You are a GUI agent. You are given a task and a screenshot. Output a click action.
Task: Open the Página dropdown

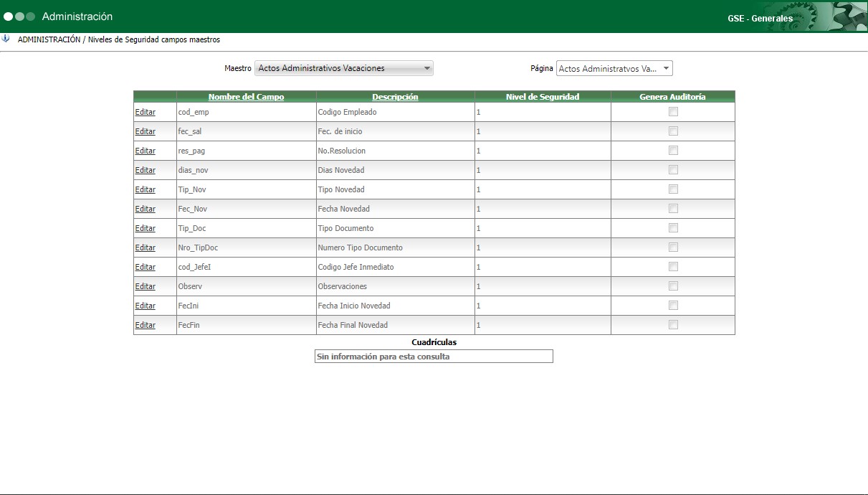point(614,69)
